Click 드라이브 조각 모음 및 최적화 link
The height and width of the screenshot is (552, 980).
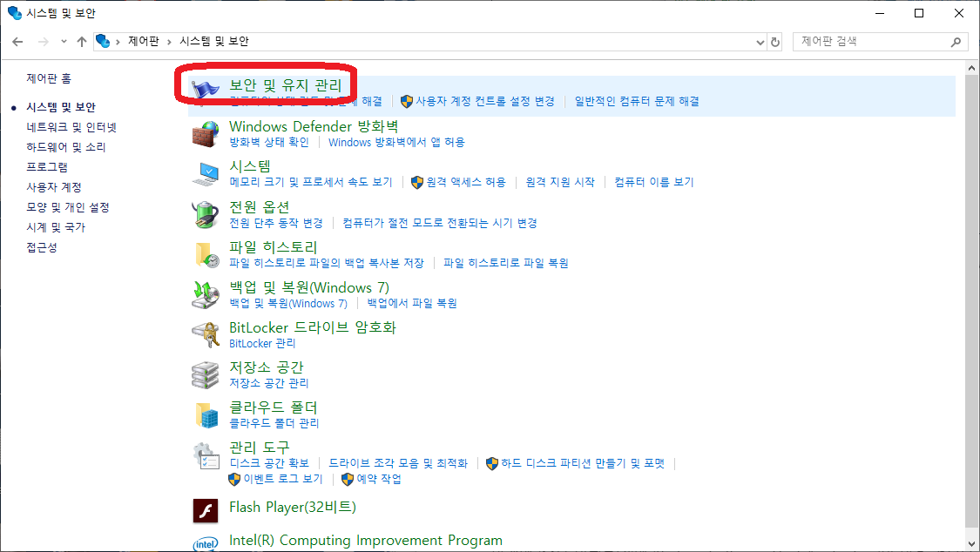pyautogui.click(x=398, y=463)
